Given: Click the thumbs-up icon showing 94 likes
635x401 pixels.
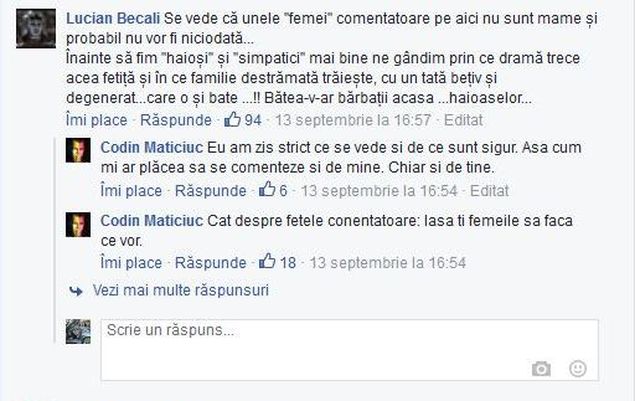Looking at the screenshot, I should [233, 120].
